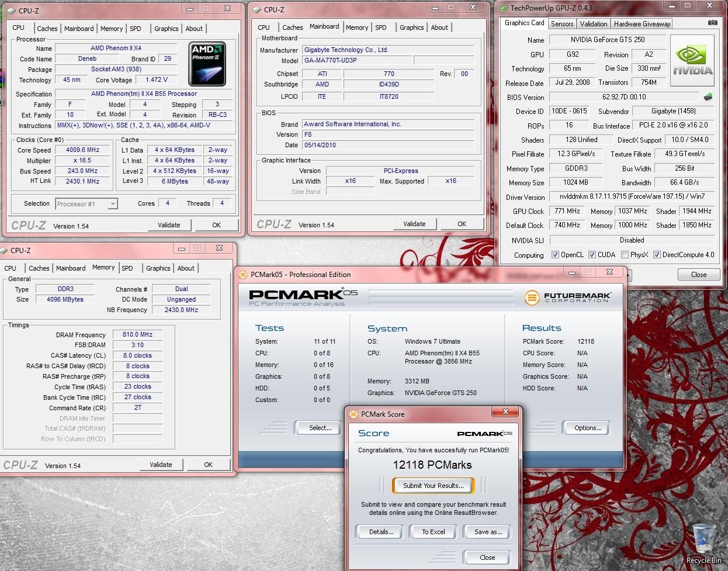
Task: Click the DRAM Frequency value 810.0 MHz
Action: click(x=137, y=334)
